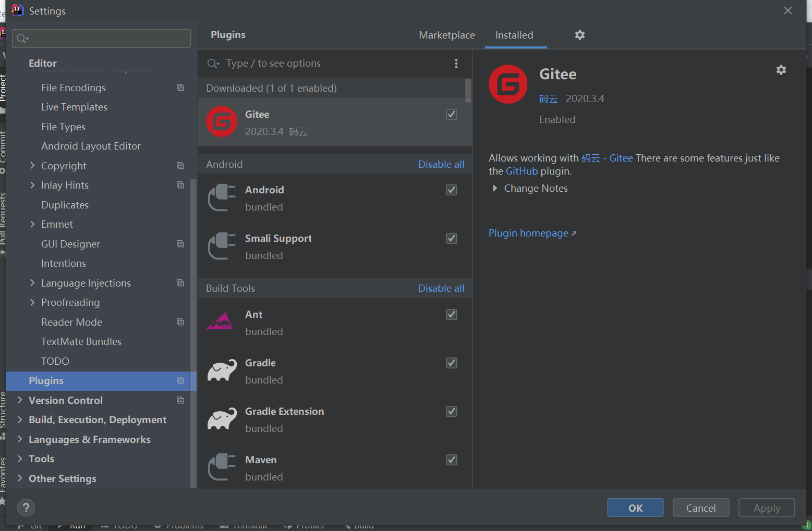Toggle the Smali Support checkbox

coord(452,238)
